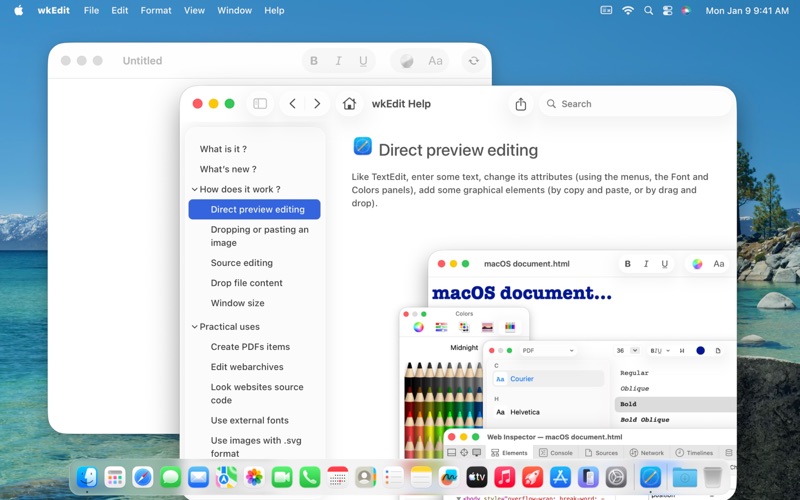This screenshot has height=500, width=800.
Task: Open the Edit menu
Action: coord(120,10)
